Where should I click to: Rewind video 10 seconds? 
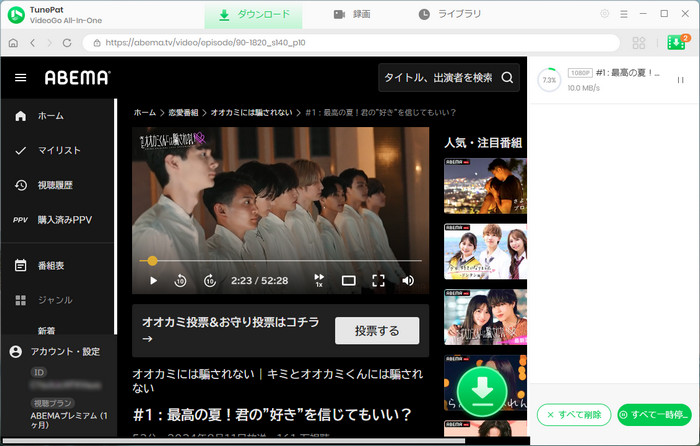click(180, 281)
